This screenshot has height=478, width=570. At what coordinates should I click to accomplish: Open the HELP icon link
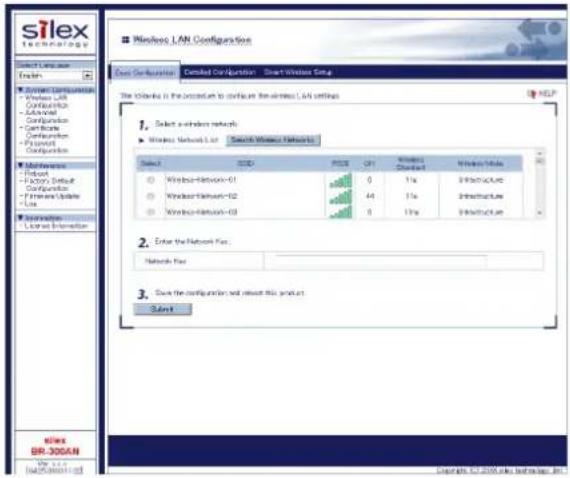pyautogui.click(x=541, y=94)
